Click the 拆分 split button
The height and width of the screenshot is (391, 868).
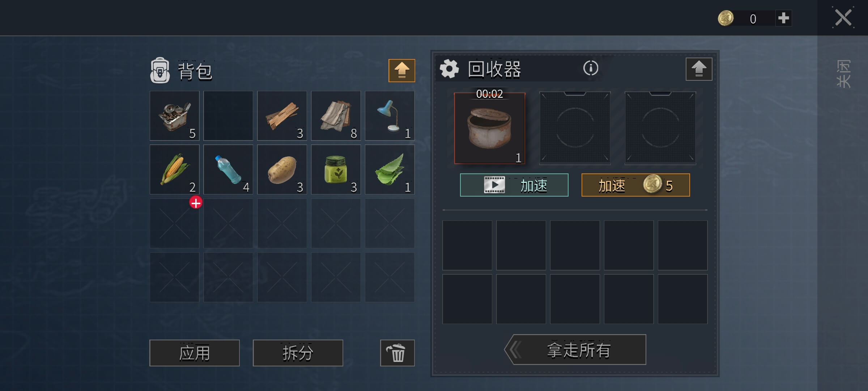coord(298,353)
